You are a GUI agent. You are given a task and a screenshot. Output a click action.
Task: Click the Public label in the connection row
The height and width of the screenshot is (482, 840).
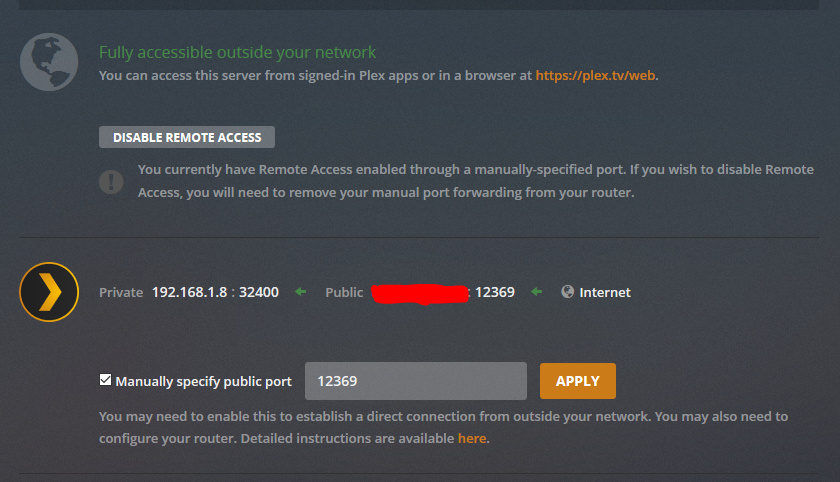pyautogui.click(x=344, y=292)
